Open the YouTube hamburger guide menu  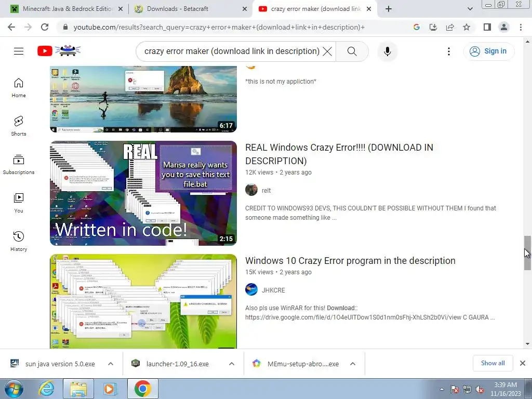pos(19,51)
